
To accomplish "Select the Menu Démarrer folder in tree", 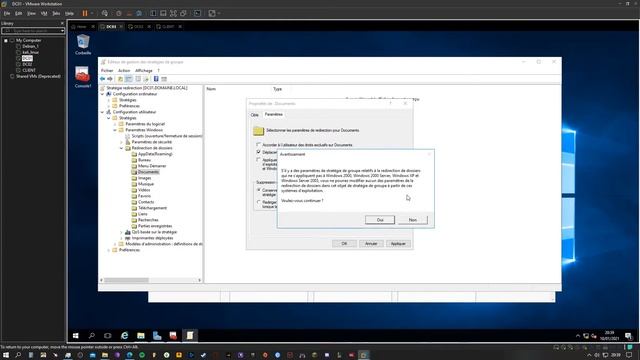I will tap(152, 166).
